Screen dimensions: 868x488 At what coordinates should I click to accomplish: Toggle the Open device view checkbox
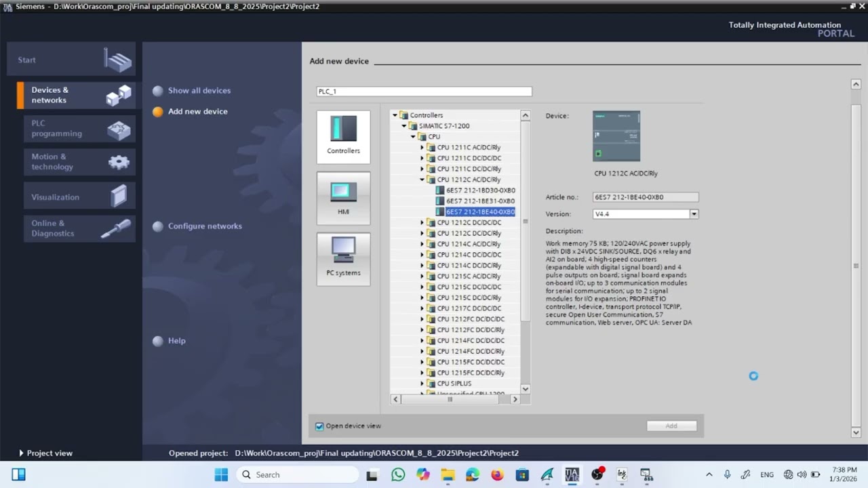319,426
